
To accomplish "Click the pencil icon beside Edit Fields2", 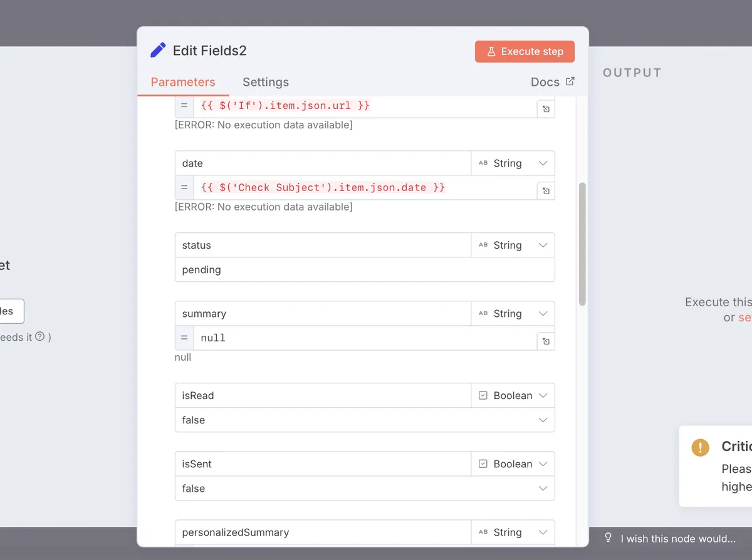I will point(159,51).
